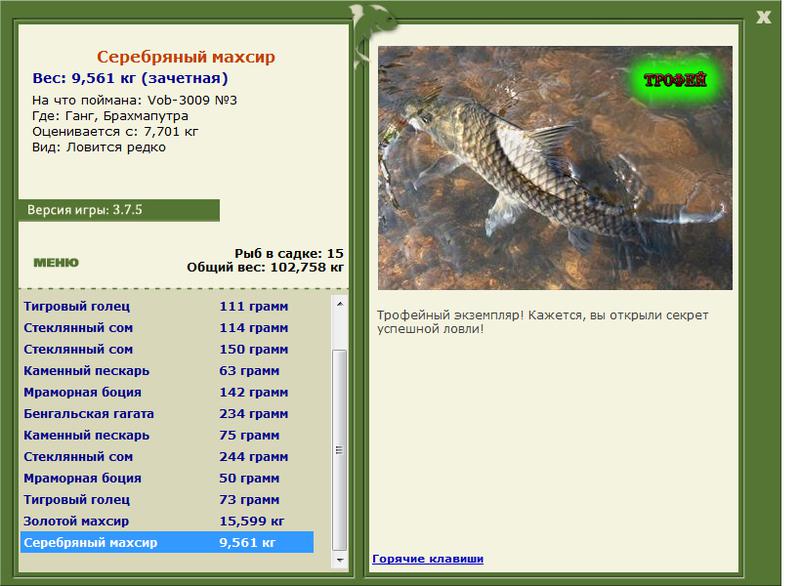The image size is (800, 586).
Task: Open the МЕНЮ button
Action: (x=56, y=263)
